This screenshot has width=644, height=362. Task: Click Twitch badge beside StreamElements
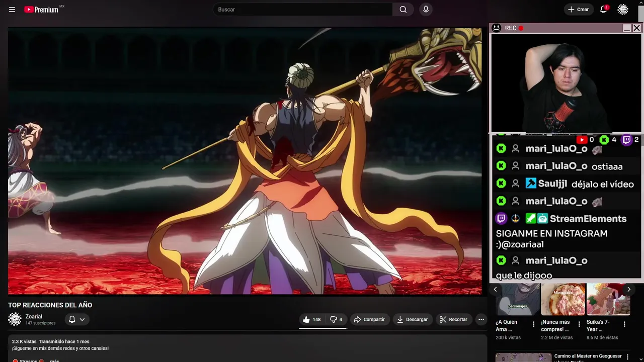(501, 218)
